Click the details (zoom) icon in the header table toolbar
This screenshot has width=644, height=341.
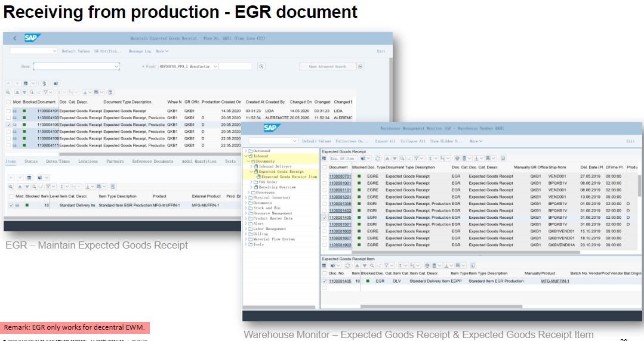[x=8, y=92]
